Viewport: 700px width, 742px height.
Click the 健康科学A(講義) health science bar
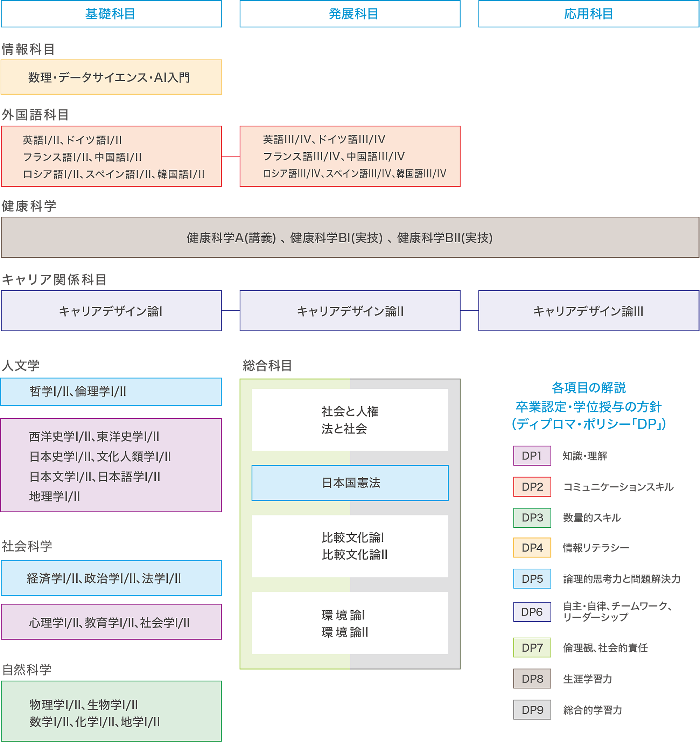point(231,238)
